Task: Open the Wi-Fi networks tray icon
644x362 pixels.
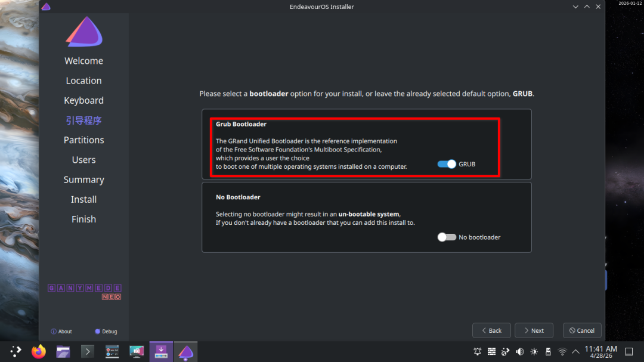Action: point(562,351)
